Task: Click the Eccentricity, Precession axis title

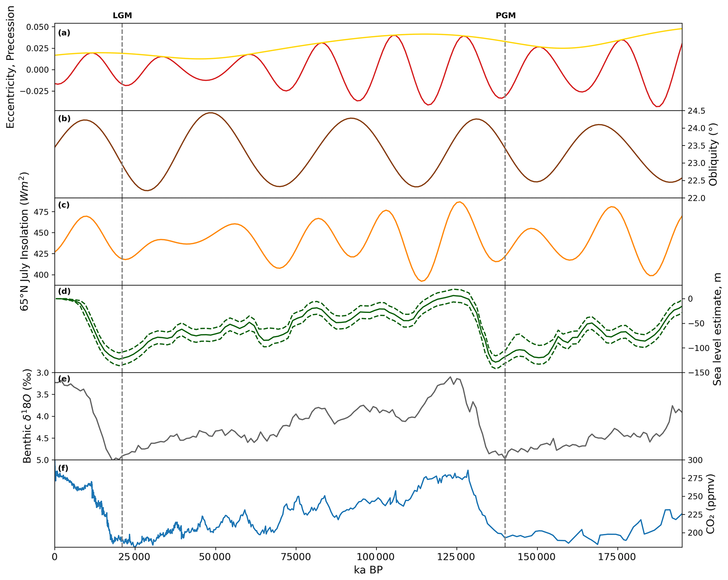Action: click(x=11, y=67)
